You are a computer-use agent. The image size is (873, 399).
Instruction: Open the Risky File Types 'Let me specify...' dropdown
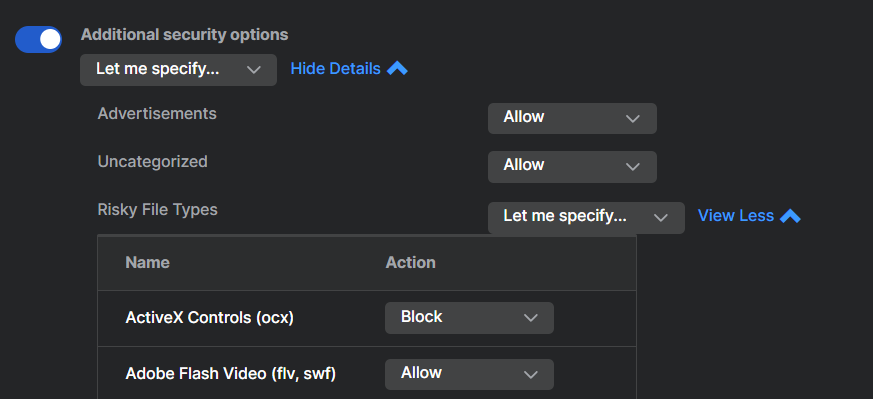(586, 218)
